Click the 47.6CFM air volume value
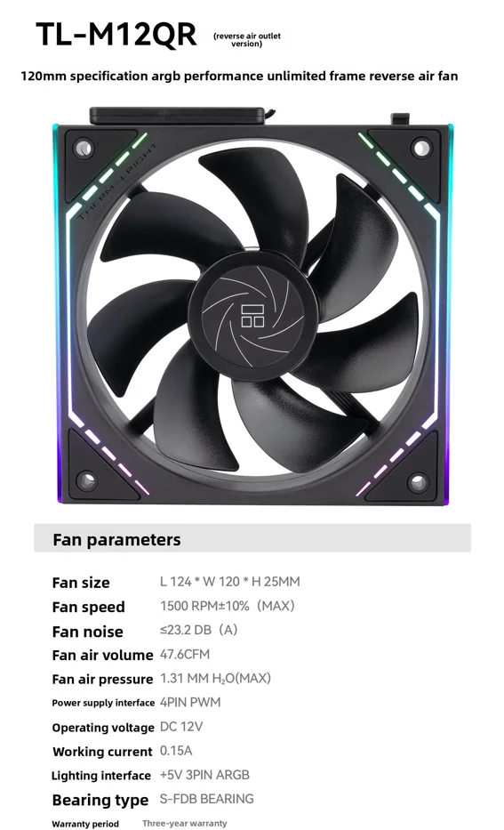 point(185,654)
